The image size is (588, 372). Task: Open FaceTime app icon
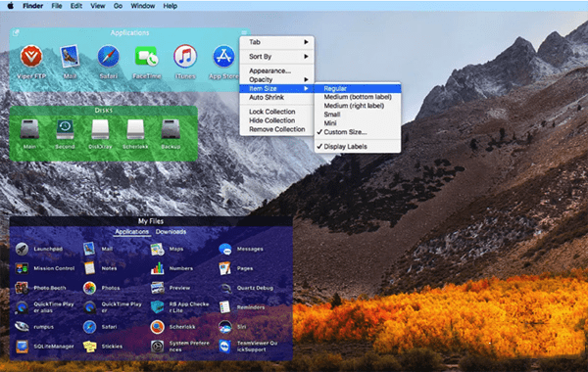147,57
